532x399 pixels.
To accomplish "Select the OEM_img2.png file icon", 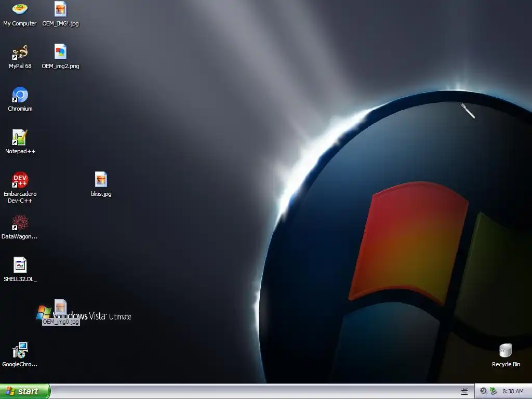I will point(60,52).
